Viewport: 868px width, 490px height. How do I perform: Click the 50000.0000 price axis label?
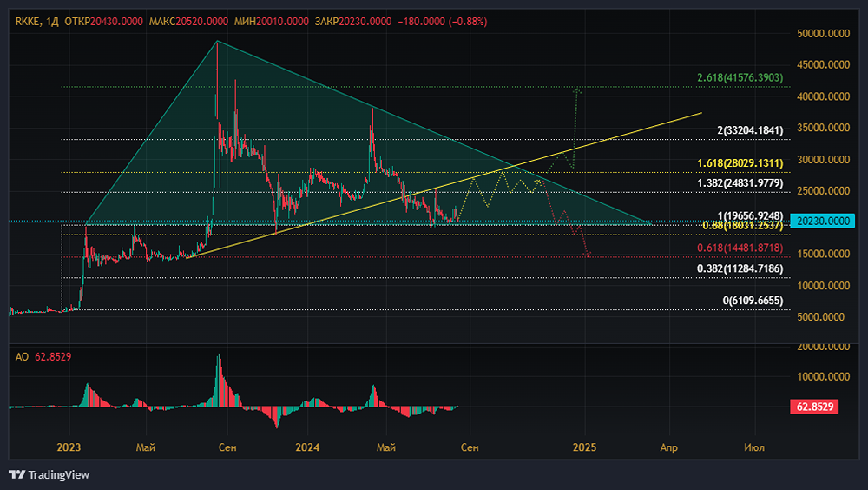tap(823, 34)
